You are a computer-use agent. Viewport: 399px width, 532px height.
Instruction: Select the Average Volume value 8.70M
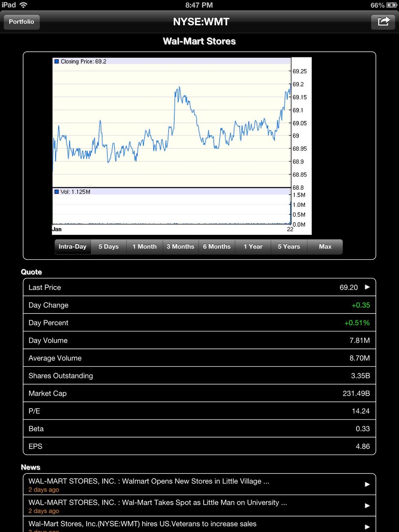[x=360, y=358]
